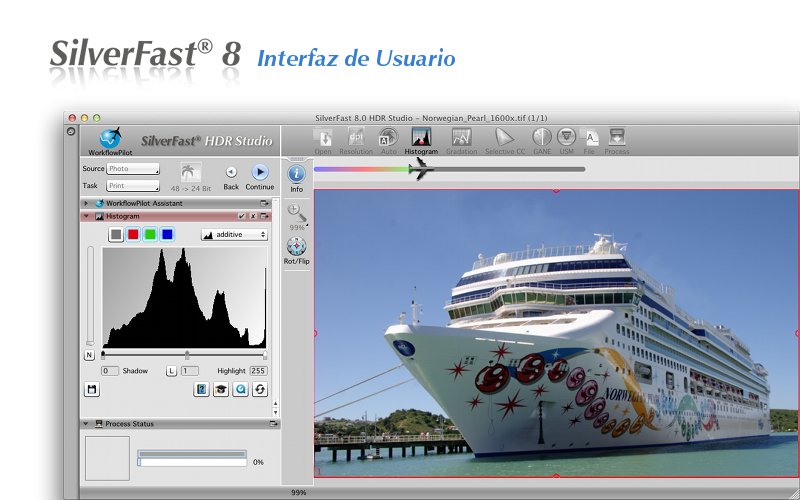Click the File toolbar icon
Viewport: 800px width, 500px height.
tap(589, 137)
